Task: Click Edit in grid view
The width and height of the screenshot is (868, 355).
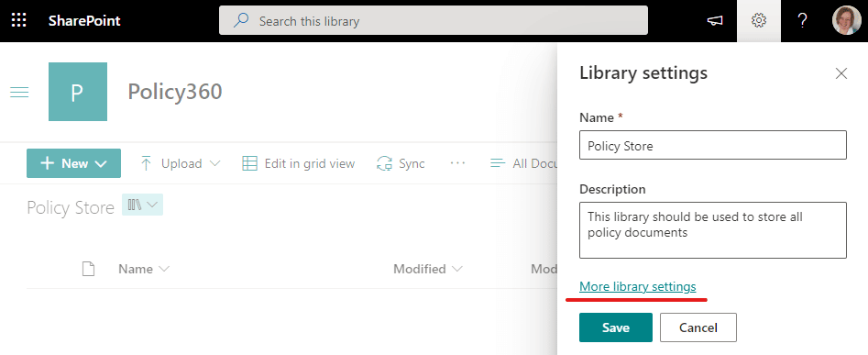Action: point(299,163)
